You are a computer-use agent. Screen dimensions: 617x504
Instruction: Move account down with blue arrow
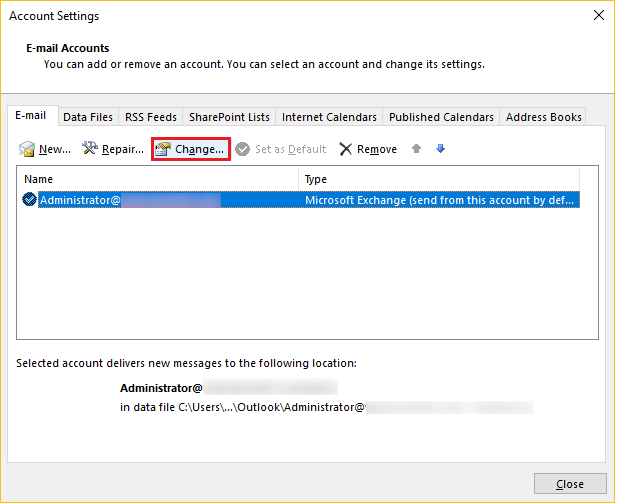point(440,148)
